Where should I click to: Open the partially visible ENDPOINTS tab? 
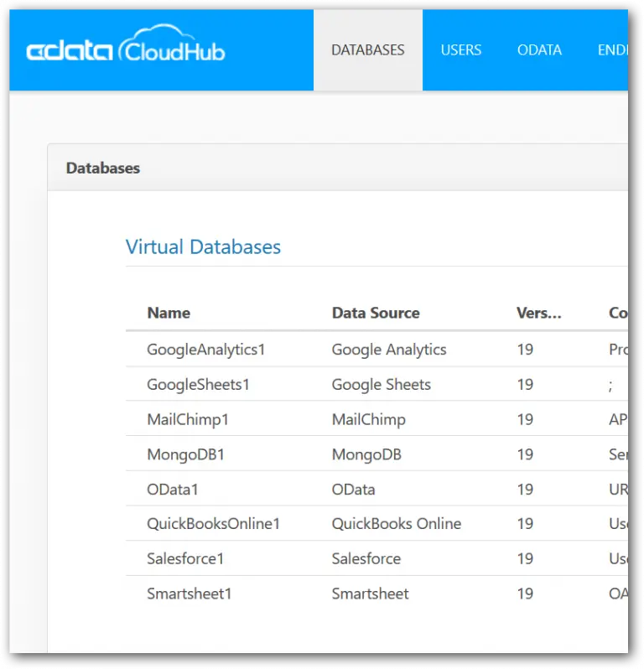point(611,50)
